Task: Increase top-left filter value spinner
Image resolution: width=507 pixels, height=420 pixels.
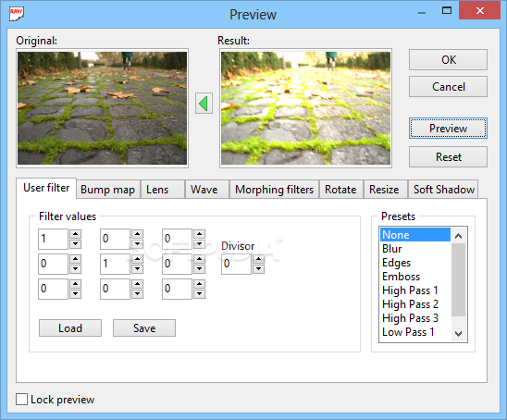Action: click(75, 234)
